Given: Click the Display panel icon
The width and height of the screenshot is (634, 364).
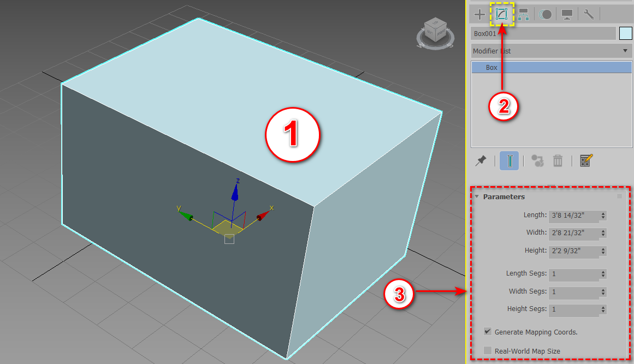Looking at the screenshot, I should coord(566,14).
